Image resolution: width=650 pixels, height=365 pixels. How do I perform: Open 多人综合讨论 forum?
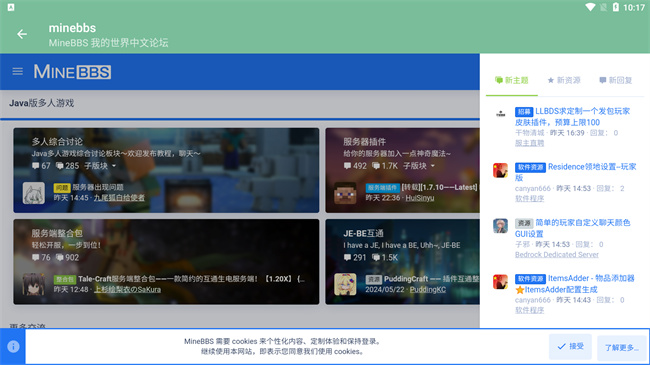[57, 141]
